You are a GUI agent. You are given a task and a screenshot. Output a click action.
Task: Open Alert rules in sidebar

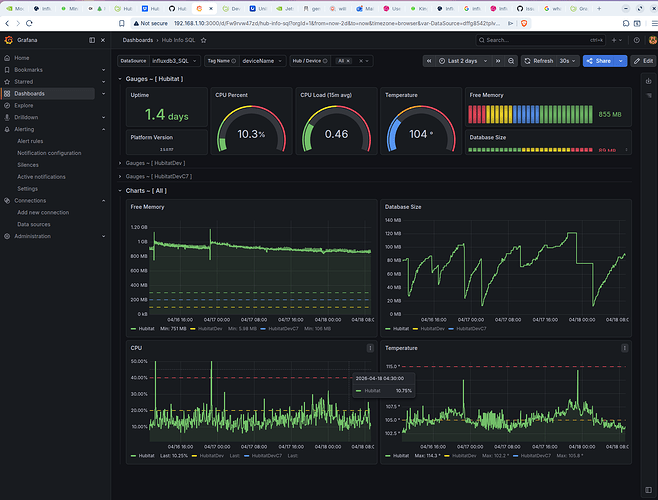click(x=30, y=141)
